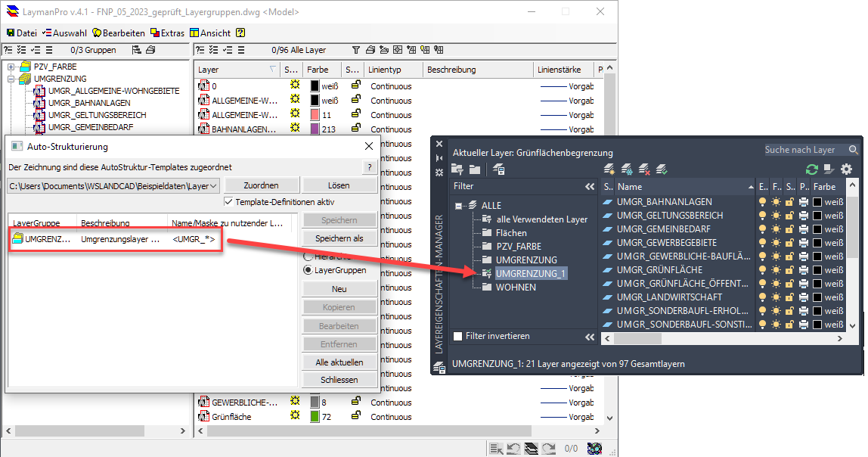
Task: Click the Zuordnen button
Action: click(x=261, y=185)
